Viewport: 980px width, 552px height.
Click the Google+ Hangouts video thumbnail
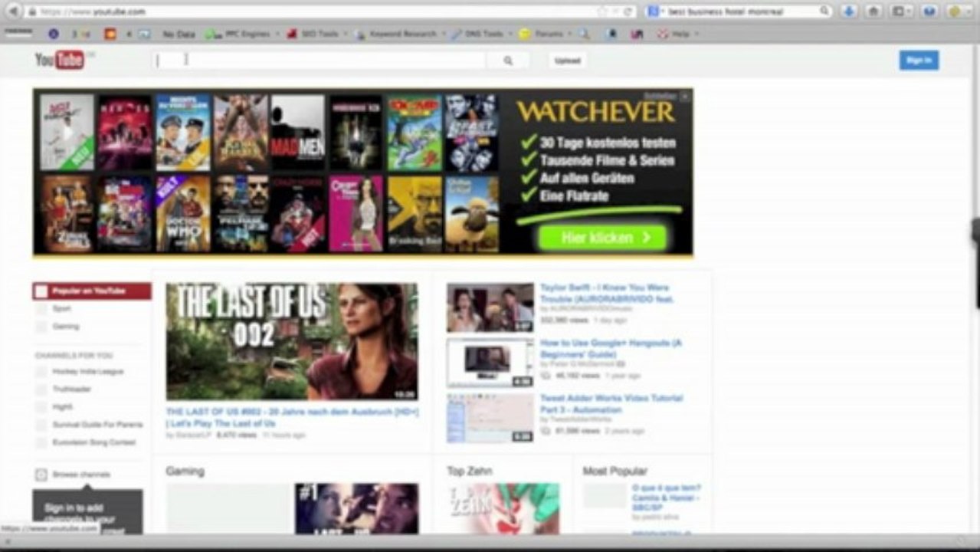pyautogui.click(x=490, y=363)
